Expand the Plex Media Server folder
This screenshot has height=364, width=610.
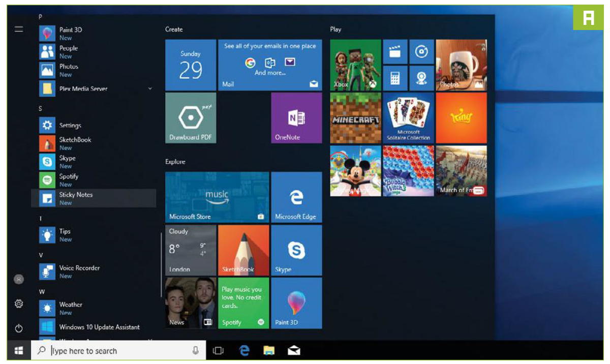[x=94, y=88]
